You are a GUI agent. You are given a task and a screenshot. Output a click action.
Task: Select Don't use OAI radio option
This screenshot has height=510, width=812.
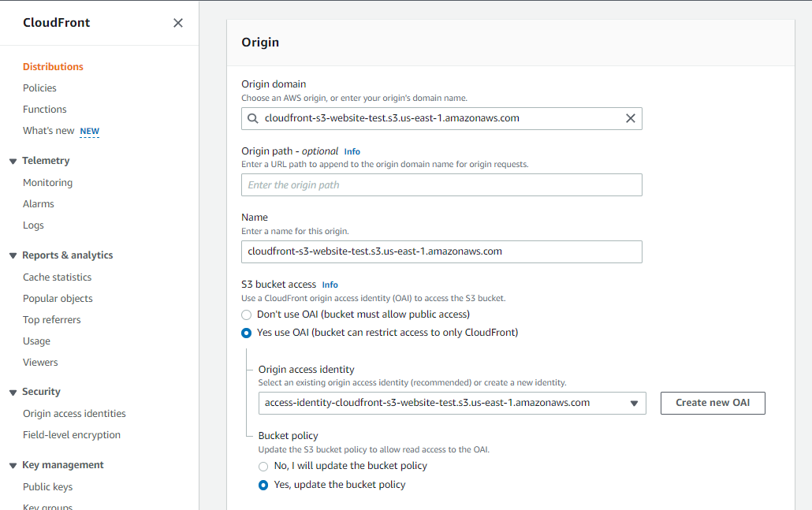pos(247,315)
